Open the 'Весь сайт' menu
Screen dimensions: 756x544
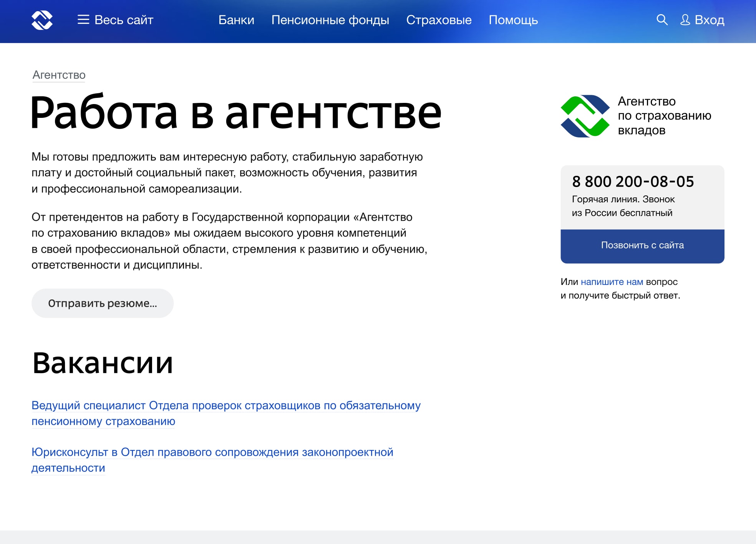[124, 20]
